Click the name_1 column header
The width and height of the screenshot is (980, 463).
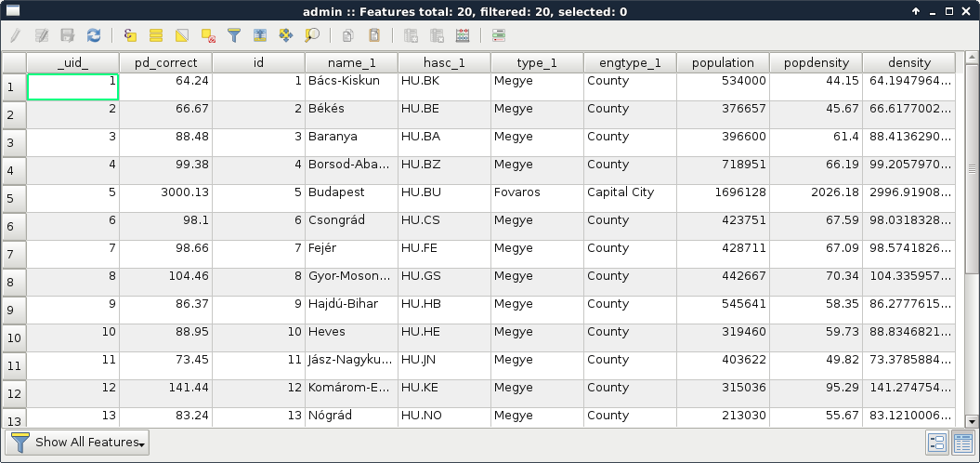tap(351, 62)
